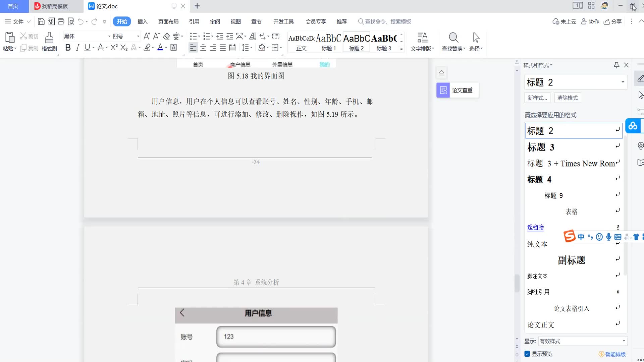This screenshot has height=362, width=644.
Task: Click the save document icon
Action: click(x=41, y=22)
